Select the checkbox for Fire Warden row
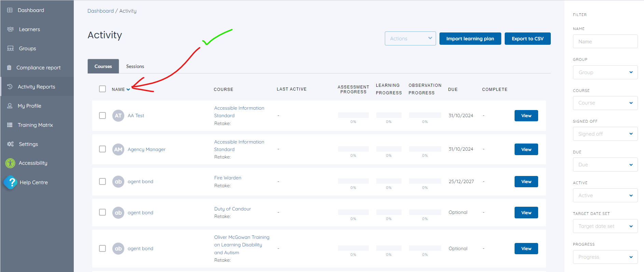 point(102,181)
